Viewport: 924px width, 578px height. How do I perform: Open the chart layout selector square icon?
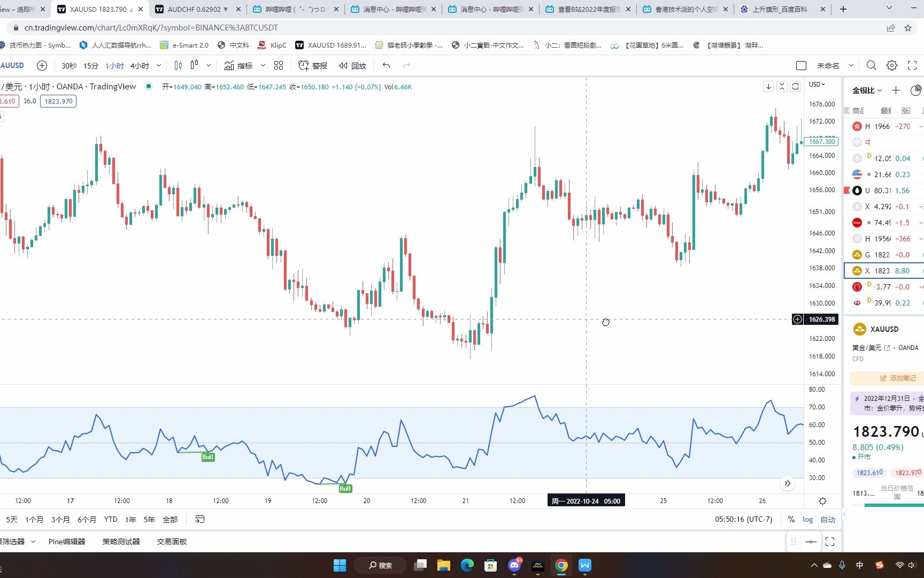(x=801, y=65)
